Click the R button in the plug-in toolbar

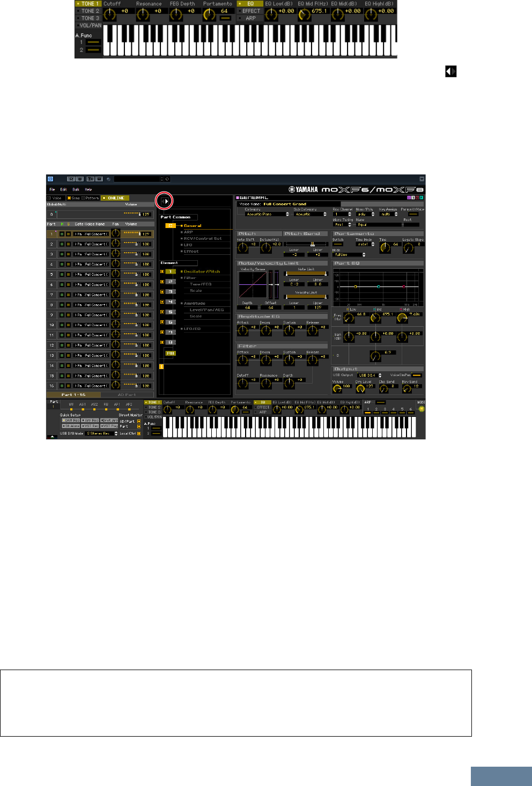71,179
